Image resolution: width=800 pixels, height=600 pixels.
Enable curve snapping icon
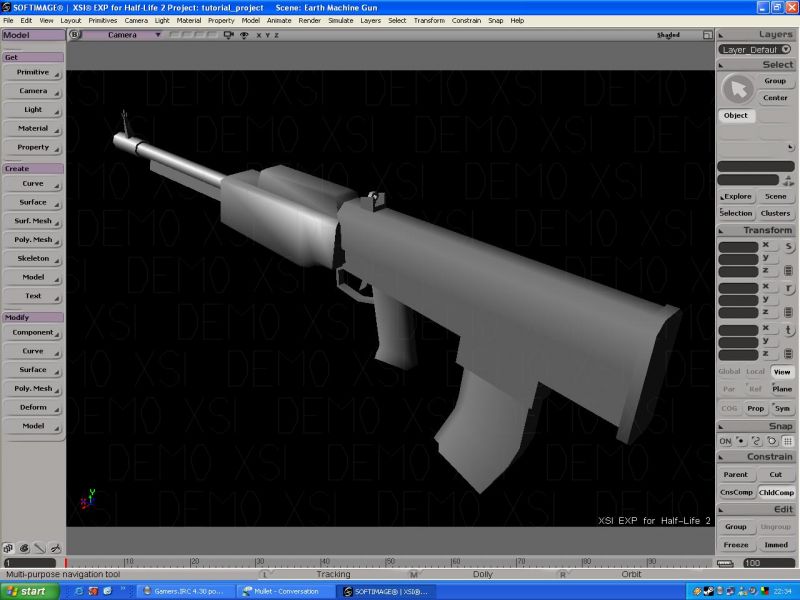[757, 441]
